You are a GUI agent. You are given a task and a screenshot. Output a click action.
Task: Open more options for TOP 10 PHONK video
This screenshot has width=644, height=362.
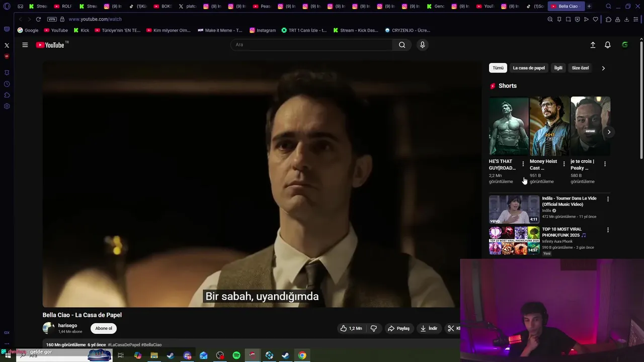[608, 230]
